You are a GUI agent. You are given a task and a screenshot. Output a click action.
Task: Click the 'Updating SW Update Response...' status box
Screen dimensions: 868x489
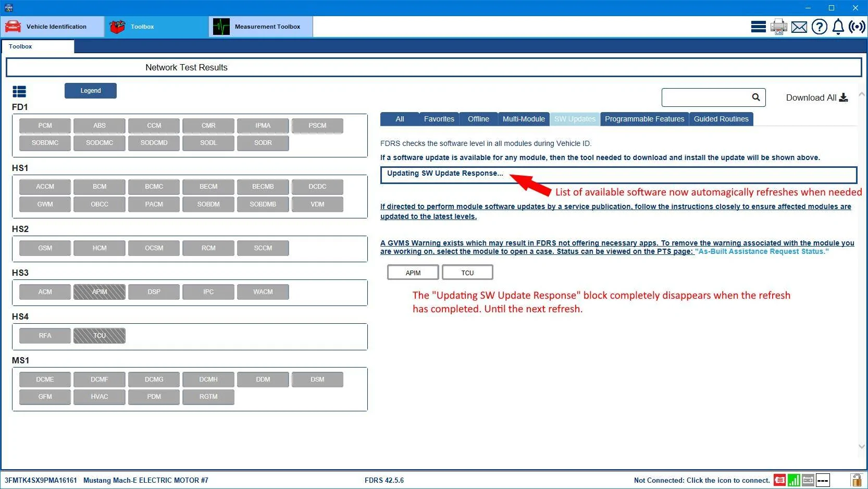(x=618, y=175)
